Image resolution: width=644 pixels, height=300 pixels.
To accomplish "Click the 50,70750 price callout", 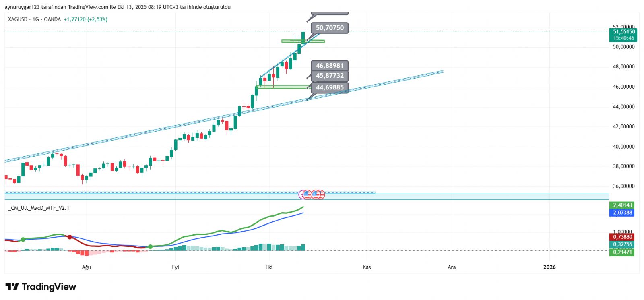I will (330, 28).
